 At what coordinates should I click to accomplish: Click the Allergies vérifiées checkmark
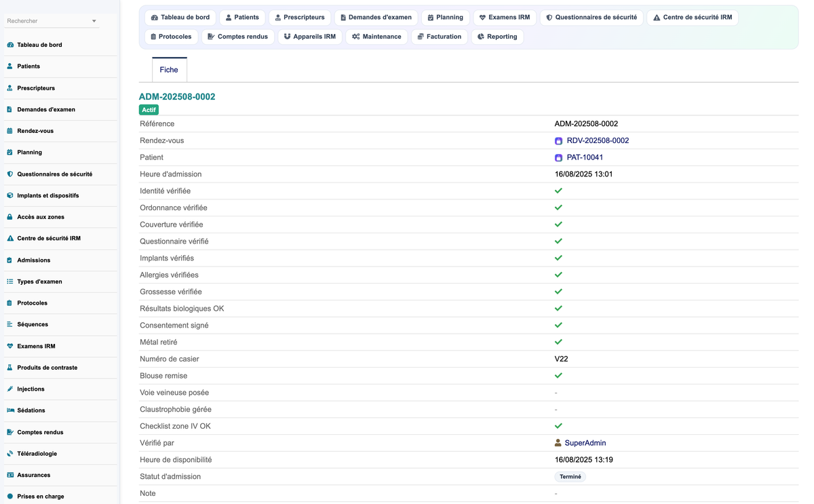coord(558,275)
